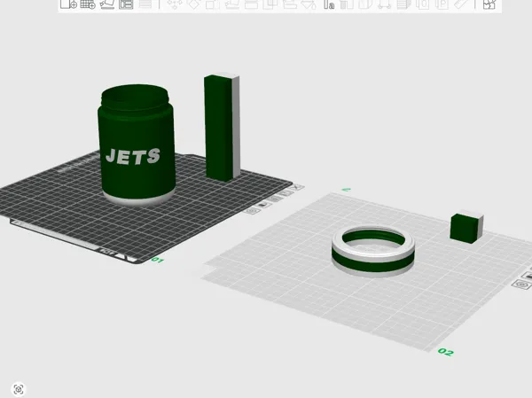
Task: Select the Measure ruler tool
Action: click(460, 4)
